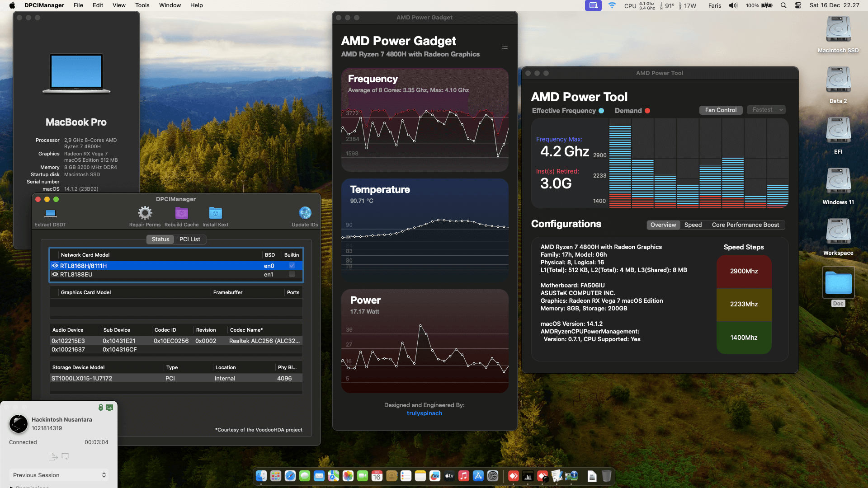Toggle the Builtin checkbox for RTL8168H/8111H

(x=292, y=266)
